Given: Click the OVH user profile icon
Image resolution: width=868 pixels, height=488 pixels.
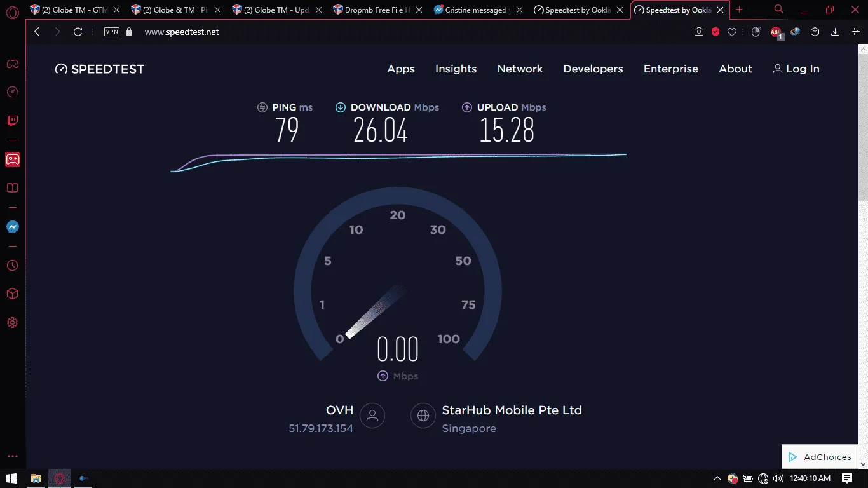Looking at the screenshot, I should pyautogui.click(x=372, y=416).
